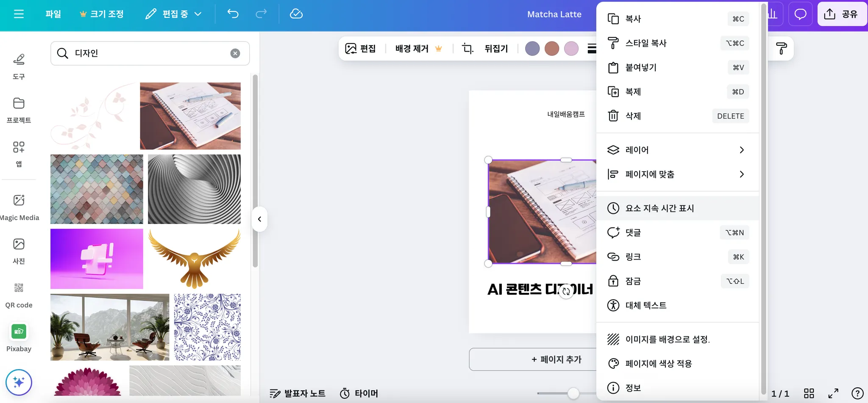This screenshot has width=868, height=403.
Task: Adjust the zoom slider handle
Action: point(573,393)
